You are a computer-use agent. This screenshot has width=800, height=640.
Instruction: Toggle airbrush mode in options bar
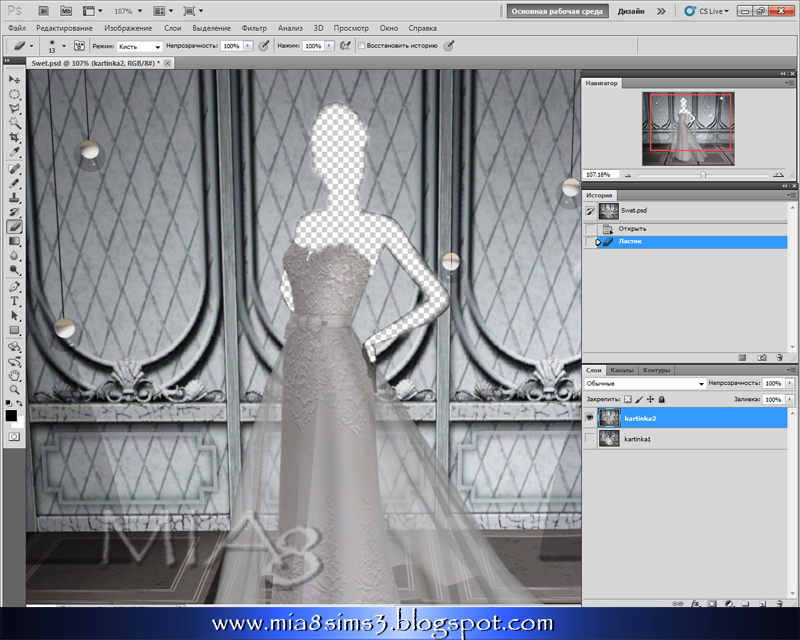[x=345, y=46]
